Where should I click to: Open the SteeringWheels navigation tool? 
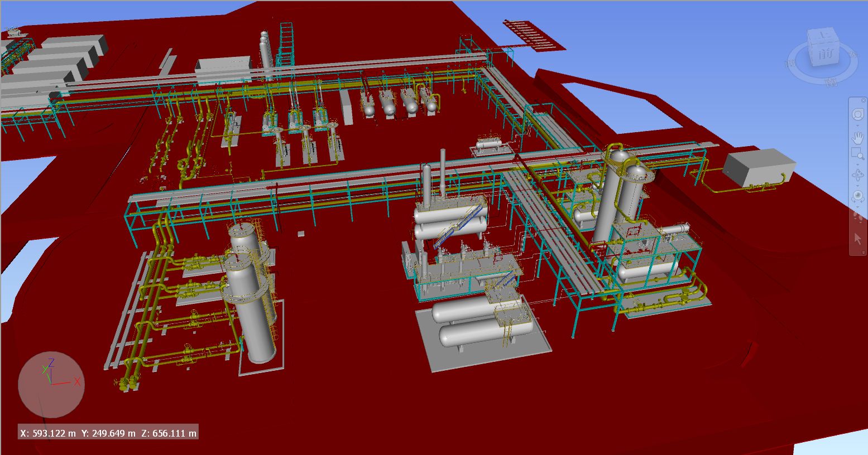(x=857, y=114)
